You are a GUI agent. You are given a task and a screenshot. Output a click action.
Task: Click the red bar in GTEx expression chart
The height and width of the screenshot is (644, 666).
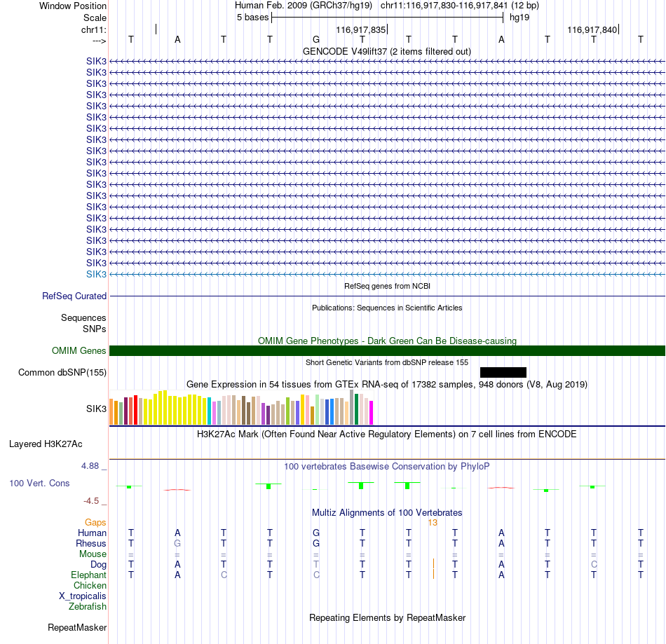click(135, 410)
